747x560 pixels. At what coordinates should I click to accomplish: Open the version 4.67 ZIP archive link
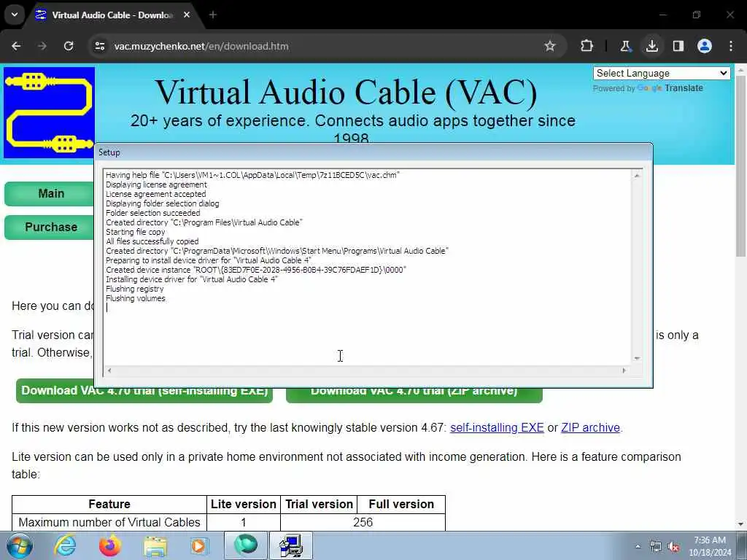pos(590,427)
